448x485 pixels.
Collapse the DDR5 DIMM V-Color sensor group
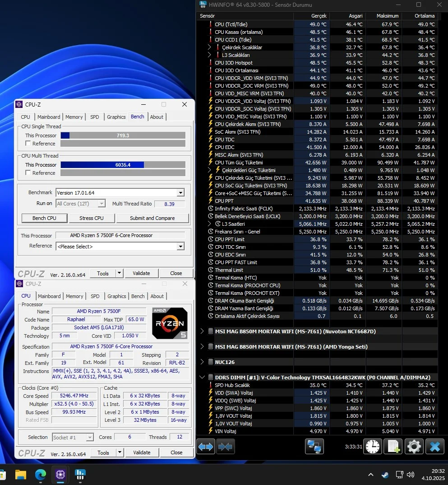[x=202, y=378]
